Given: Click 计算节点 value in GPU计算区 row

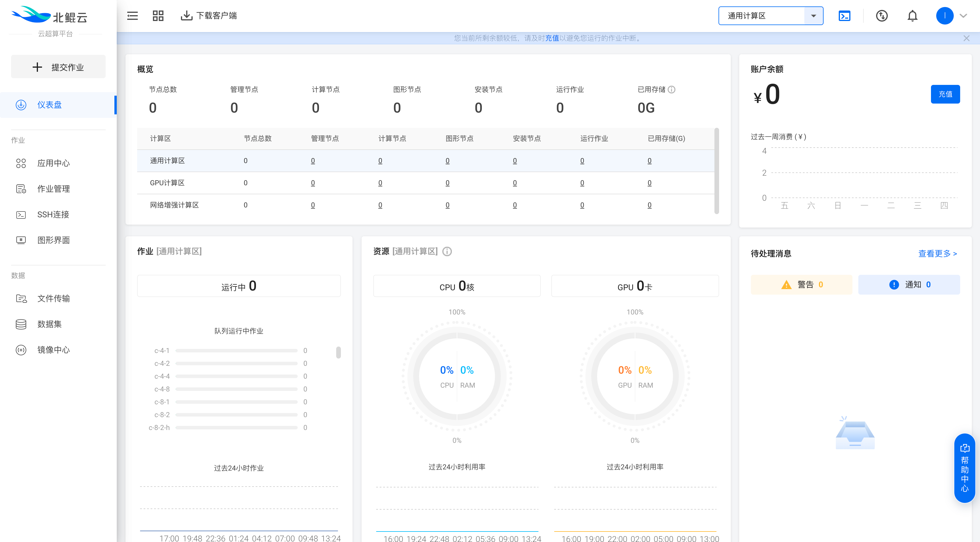Looking at the screenshot, I should tap(380, 183).
